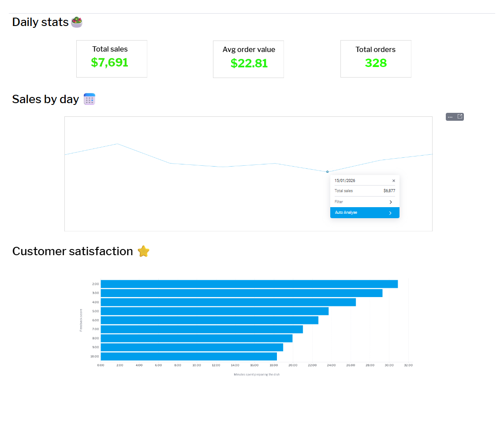Open the Total sales breakdown for 15/01/2026
504x424 pixels.
click(x=365, y=191)
